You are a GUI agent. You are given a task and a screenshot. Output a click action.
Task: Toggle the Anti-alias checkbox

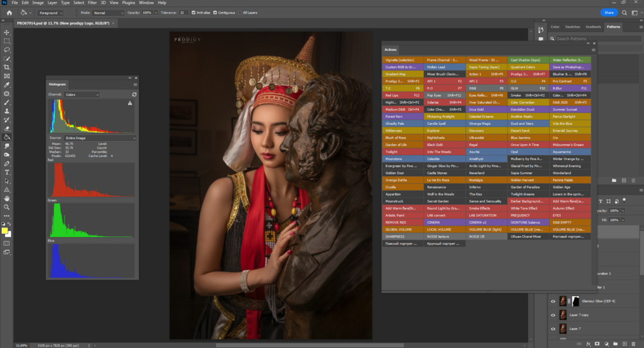[x=194, y=12]
